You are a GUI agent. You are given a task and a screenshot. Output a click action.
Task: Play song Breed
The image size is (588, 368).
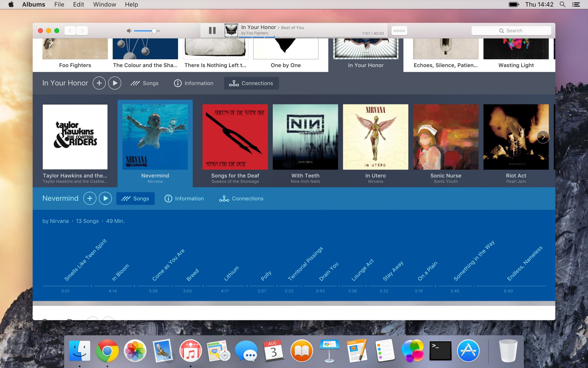pyautogui.click(x=192, y=275)
